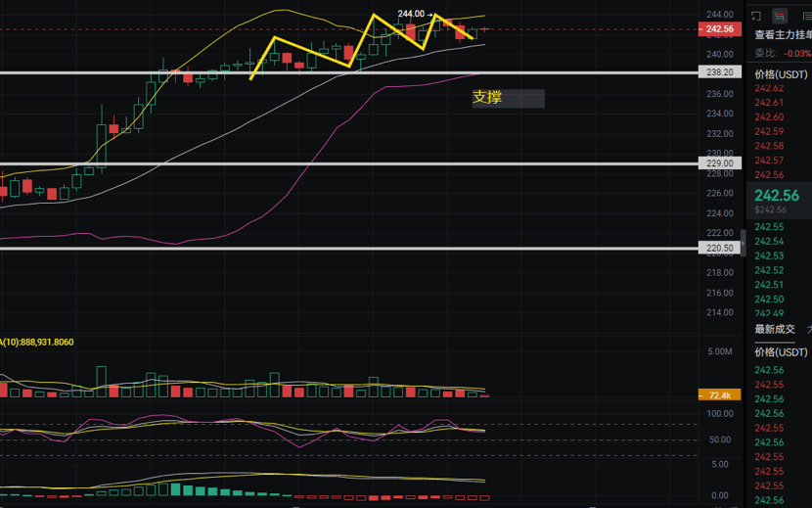Select the 220.50 horizontal line price label

point(720,249)
